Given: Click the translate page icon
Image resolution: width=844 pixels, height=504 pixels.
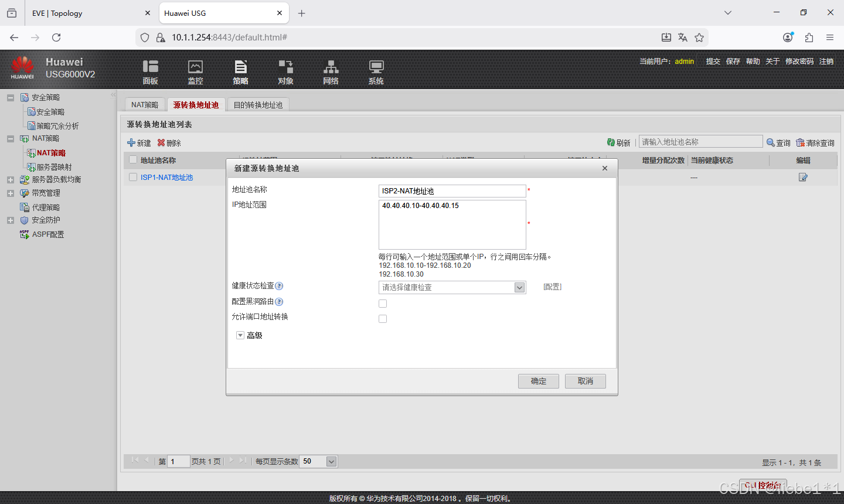Looking at the screenshot, I should pyautogui.click(x=683, y=38).
